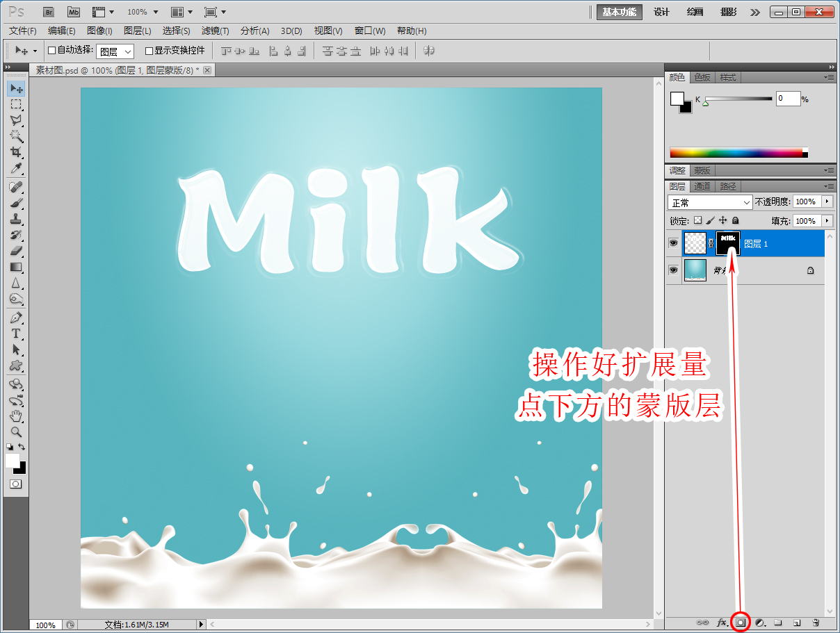Open the 不透明度 opacity slider arrow
Viewport: 840px width, 633px height.
(x=827, y=202)
